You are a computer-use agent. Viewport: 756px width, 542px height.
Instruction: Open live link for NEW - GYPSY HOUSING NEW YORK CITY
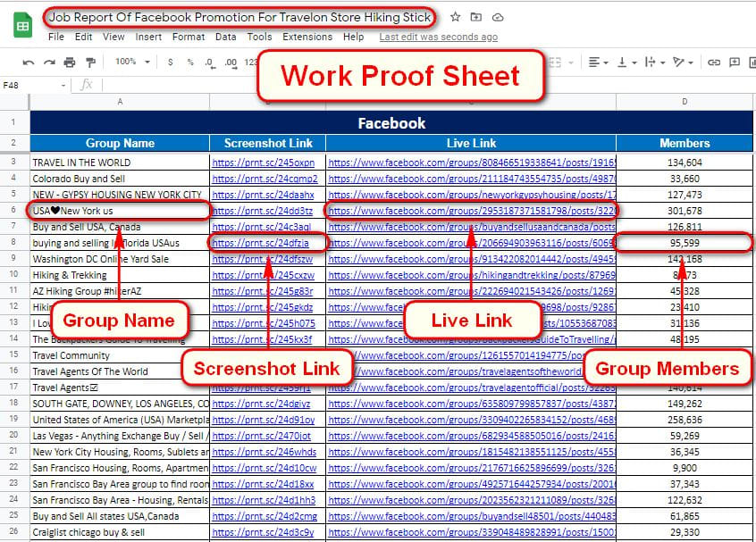pos(472,195)
